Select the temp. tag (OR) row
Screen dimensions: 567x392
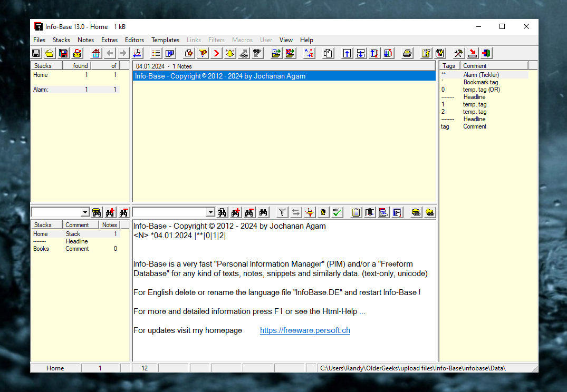[x=484, y=90]
